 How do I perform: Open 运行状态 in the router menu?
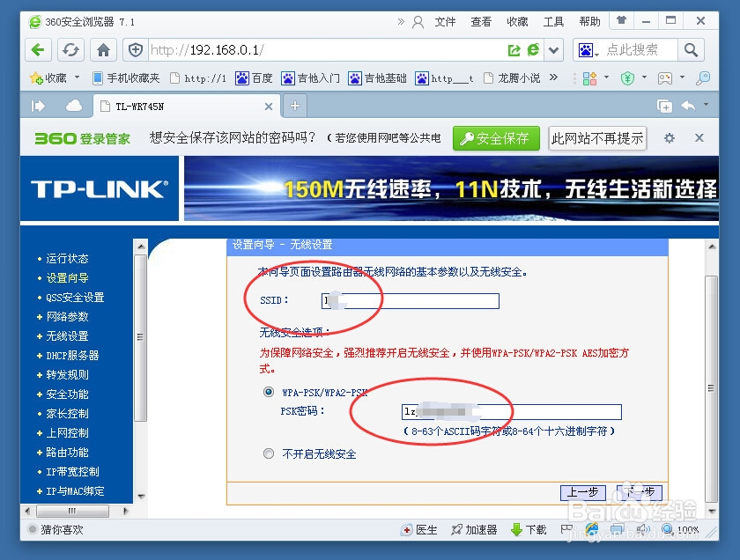pyautogui.click(x=67, y=259)
